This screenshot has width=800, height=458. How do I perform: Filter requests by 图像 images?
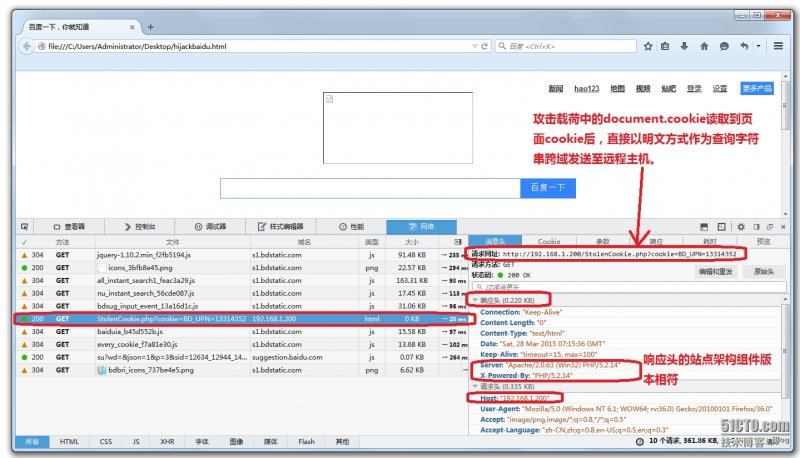[236, 442]
